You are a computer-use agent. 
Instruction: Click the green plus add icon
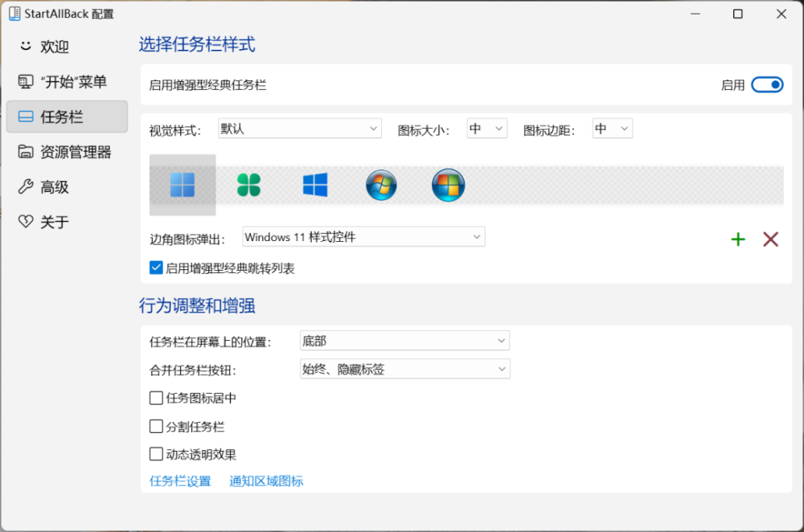click(x=738, y=239)
